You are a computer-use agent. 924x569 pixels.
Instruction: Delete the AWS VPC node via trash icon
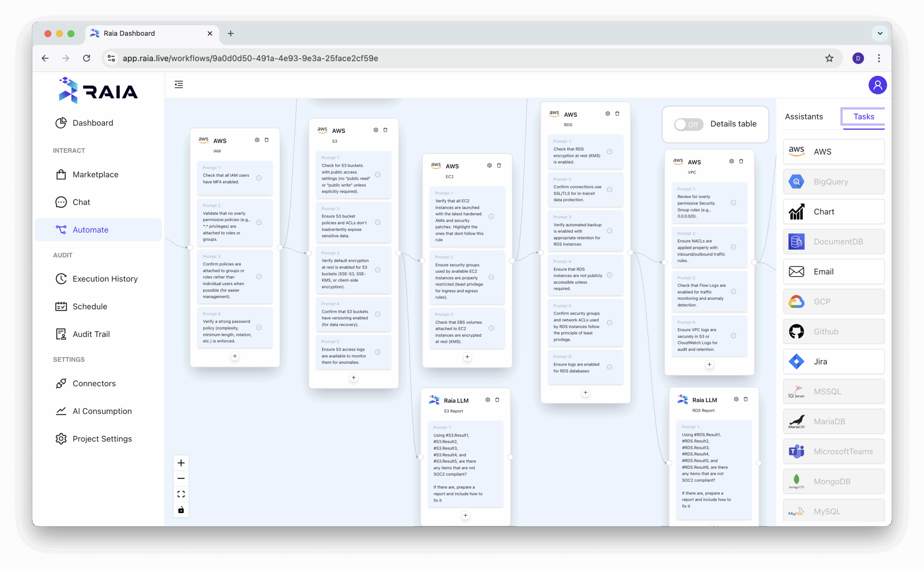point(741,161)
